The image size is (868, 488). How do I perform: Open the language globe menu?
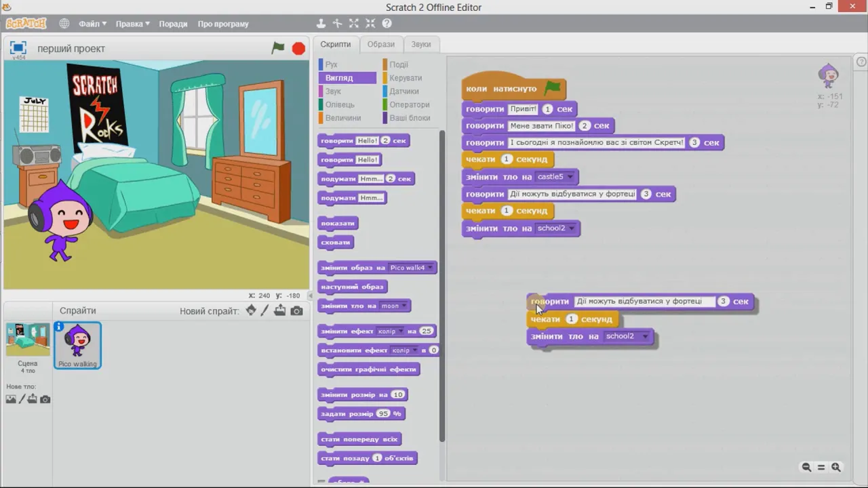pos(64,24)
